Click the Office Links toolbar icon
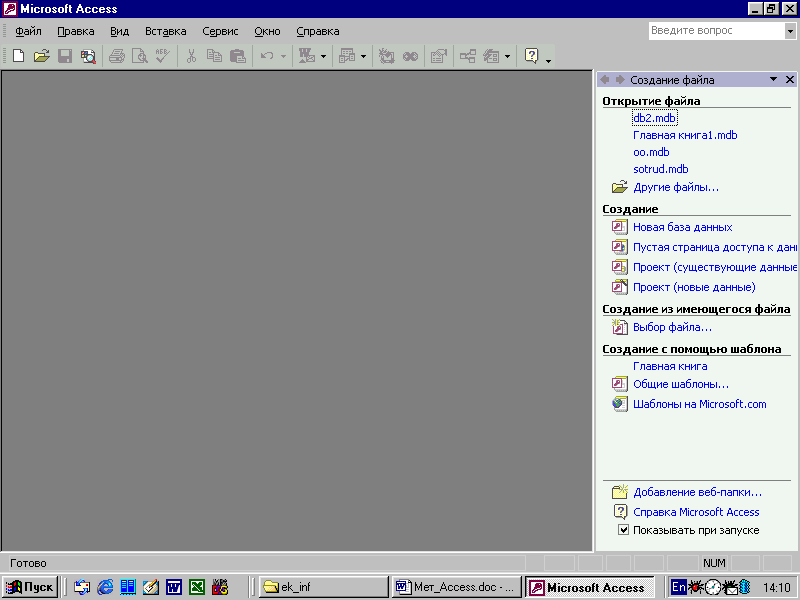800x600 pixels. [307, 56]
